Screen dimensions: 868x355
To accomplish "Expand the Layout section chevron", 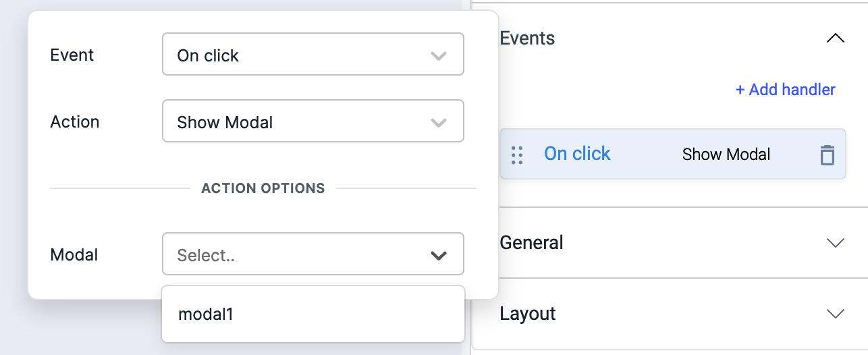I will coord(835,314).
